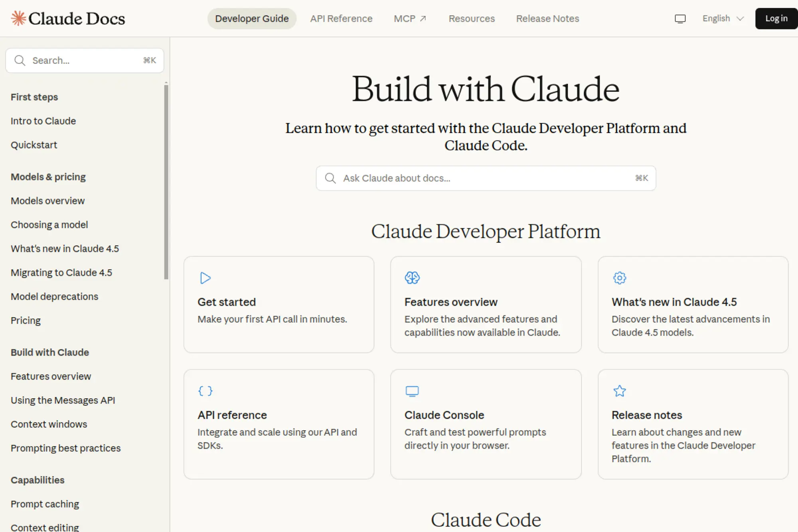Open Prompt caching under Capabilities
Viewport: 798px width, 532px height.
[45, 504]
